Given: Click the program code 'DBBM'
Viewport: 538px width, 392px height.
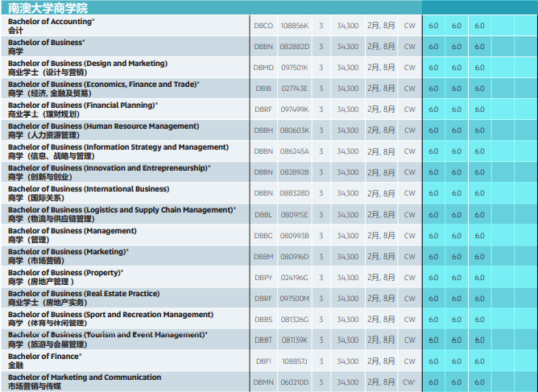Looking at the screenshot, I should coord(263,257).
